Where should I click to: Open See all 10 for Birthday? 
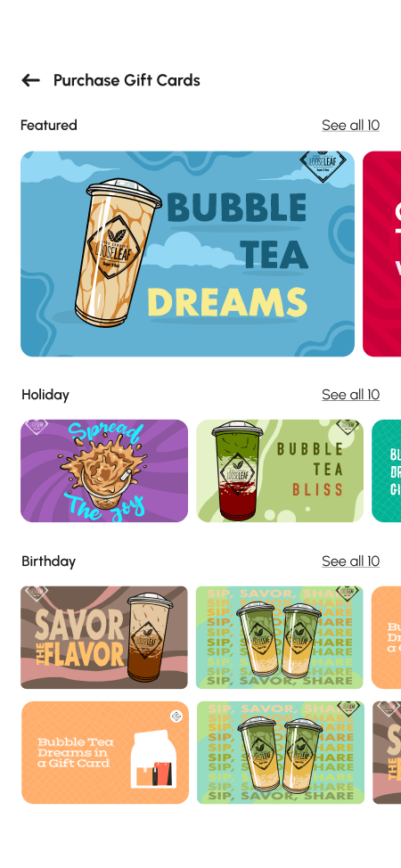click(x=350, y=561)
